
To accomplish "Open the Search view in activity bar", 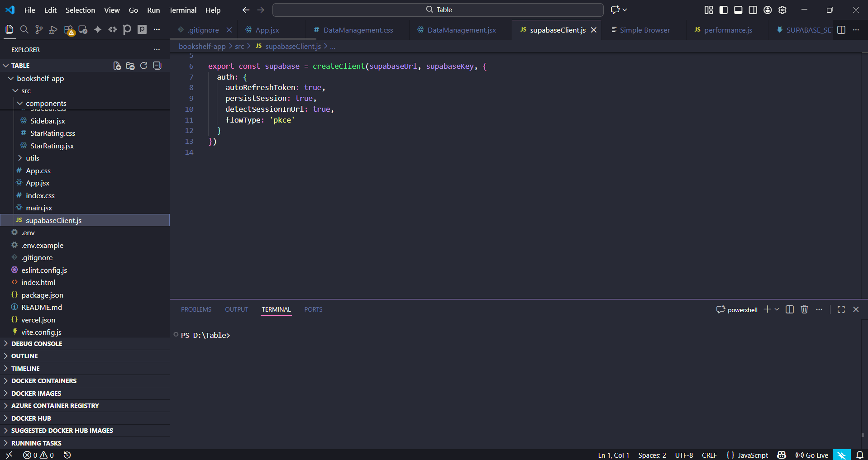I will (x=24, y=30).
